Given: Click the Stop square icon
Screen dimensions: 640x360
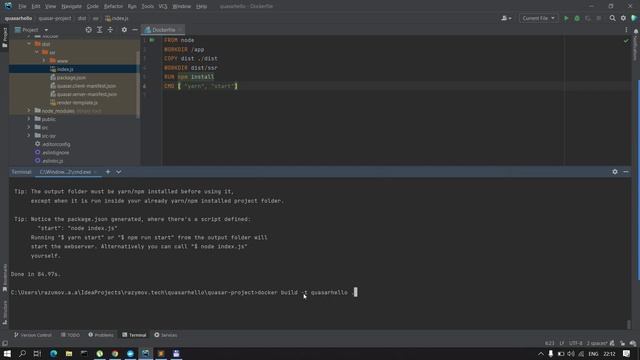Looking at the screenshot, I should coord(599,18).
